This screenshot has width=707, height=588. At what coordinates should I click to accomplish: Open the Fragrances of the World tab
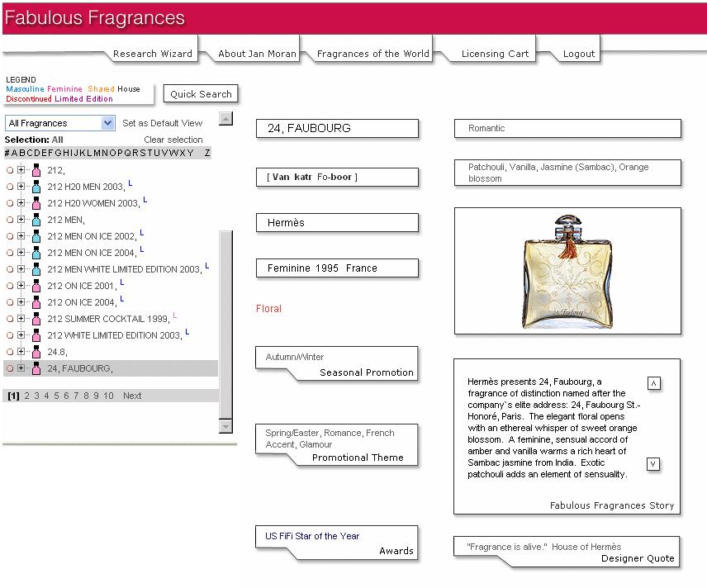coord(372,54)
